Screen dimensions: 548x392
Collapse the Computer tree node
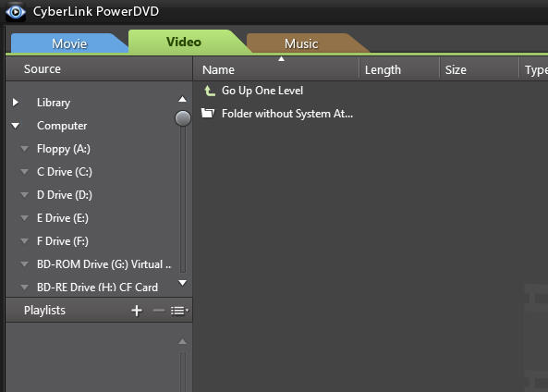coord(16,125)
